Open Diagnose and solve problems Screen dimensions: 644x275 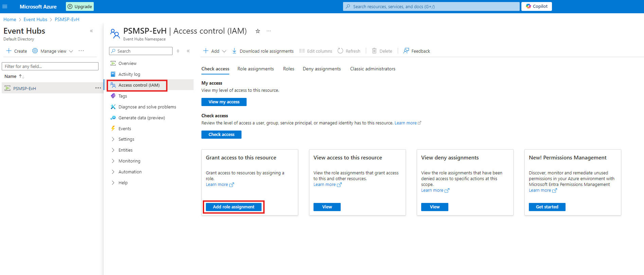(x=147, y=107)
